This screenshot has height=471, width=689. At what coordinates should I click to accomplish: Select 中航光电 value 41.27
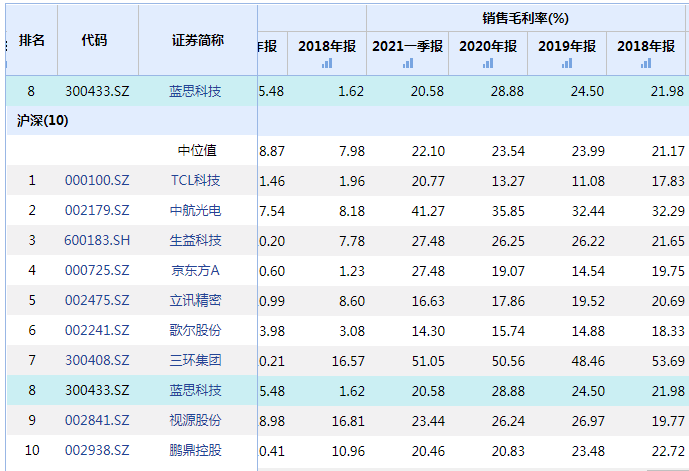coord(428,211)
